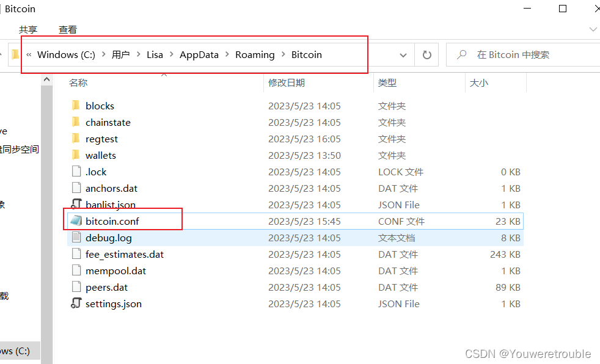Navigate to Windows (C:) in path
This screenshot has height=364, width=600.
[66, 55]
